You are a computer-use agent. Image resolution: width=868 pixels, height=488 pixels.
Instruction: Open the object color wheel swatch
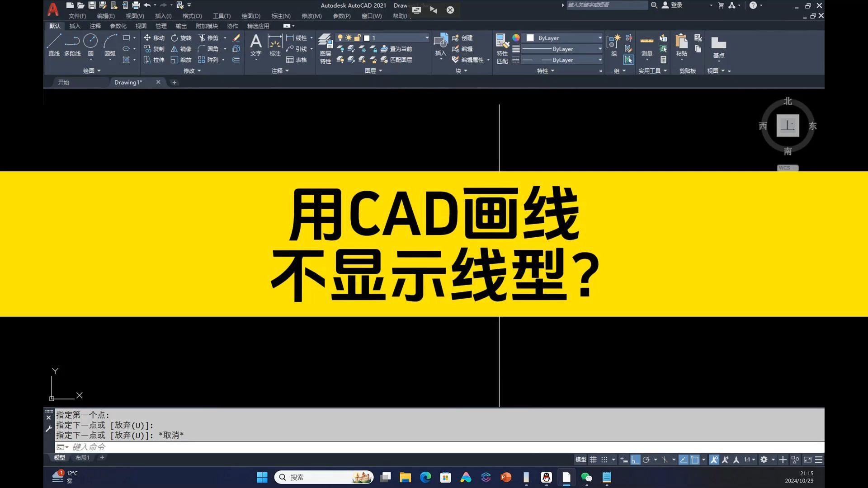click(x=516, y=38)
